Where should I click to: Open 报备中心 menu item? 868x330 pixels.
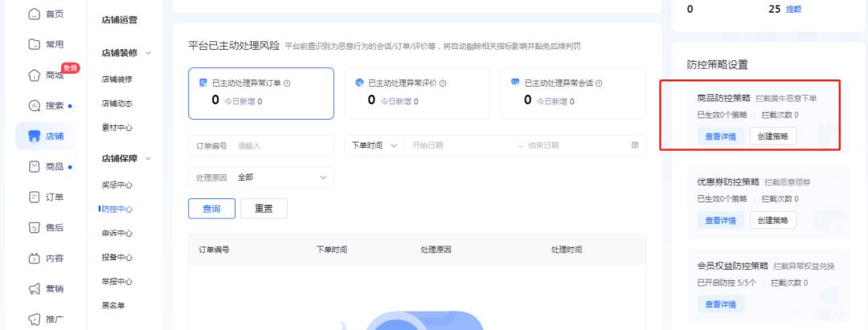pos(117,258)
